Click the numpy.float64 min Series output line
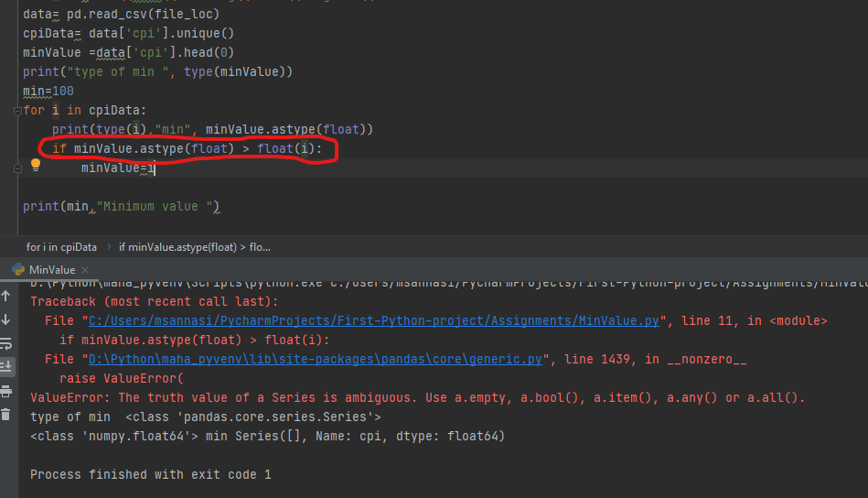Image resolution: width=868 pixels, height=498 pixels. tap(267, 436)
